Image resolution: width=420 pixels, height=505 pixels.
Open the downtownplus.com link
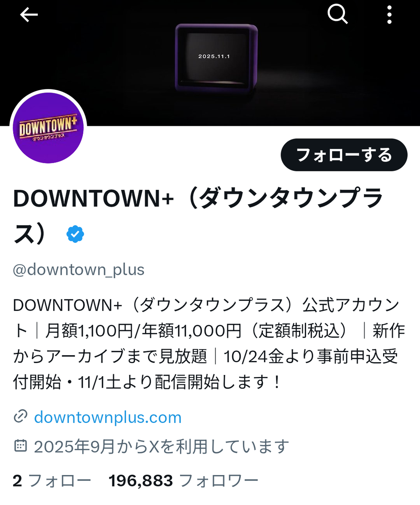(x=107, y=417)
